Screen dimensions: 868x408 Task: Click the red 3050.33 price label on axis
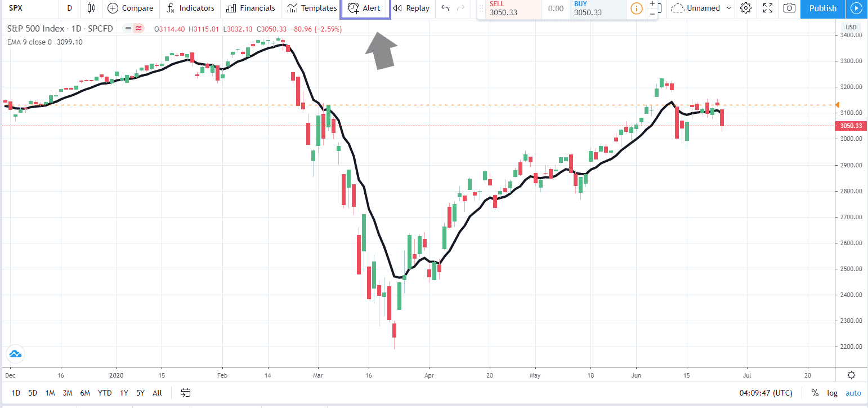(x=851, y=126)
